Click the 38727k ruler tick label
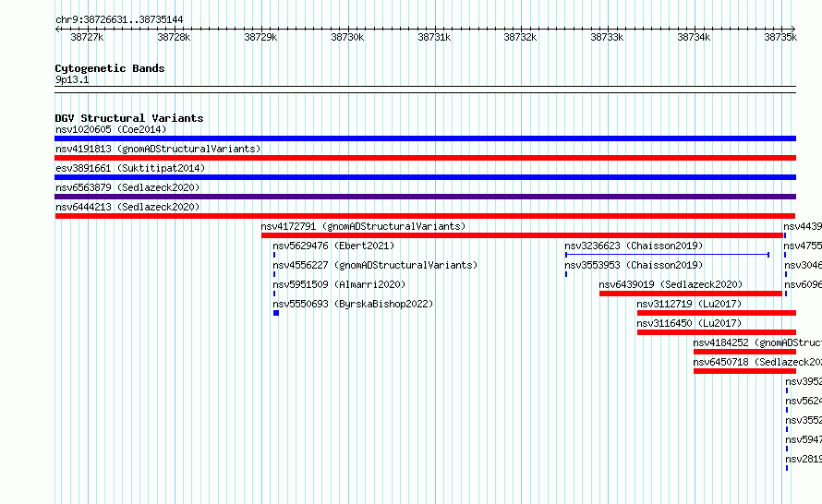822x504 pixels. (x=87, y=37)
